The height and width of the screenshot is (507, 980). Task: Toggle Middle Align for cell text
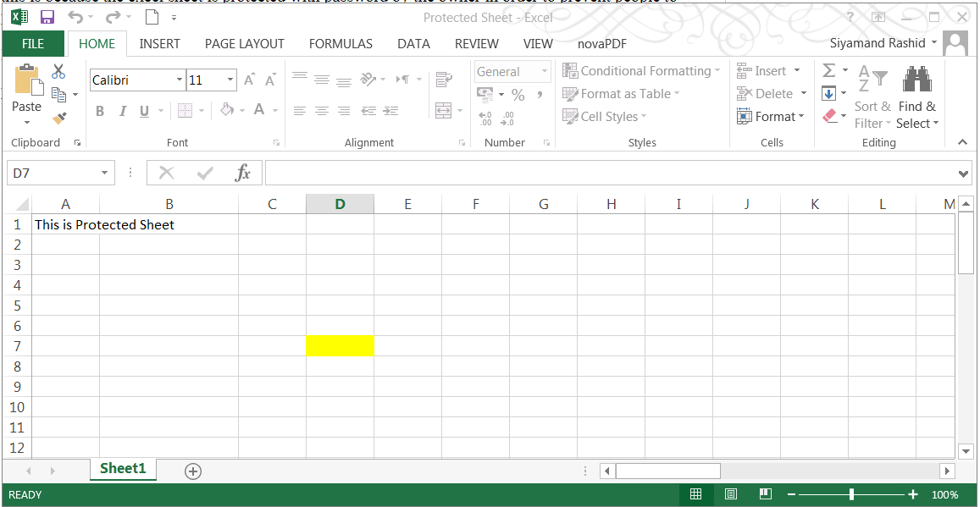tap(322, 80)
